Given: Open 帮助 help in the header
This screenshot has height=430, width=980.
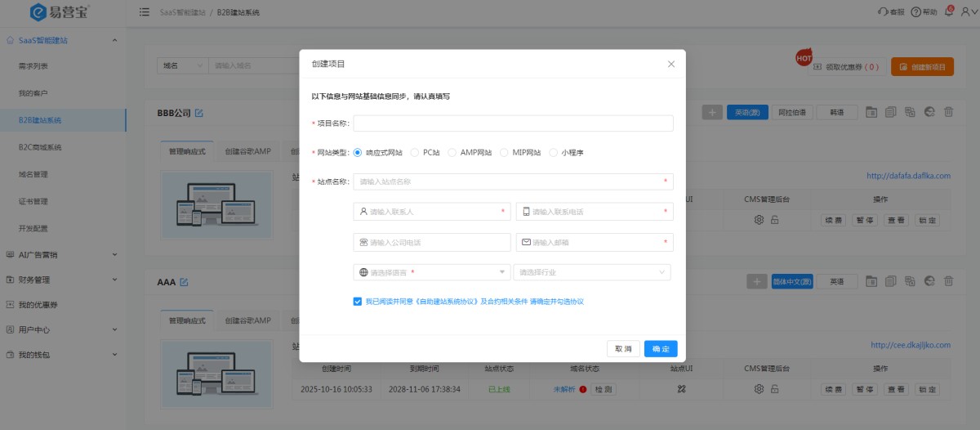Looking at the screenshot, I should [924, 12].
